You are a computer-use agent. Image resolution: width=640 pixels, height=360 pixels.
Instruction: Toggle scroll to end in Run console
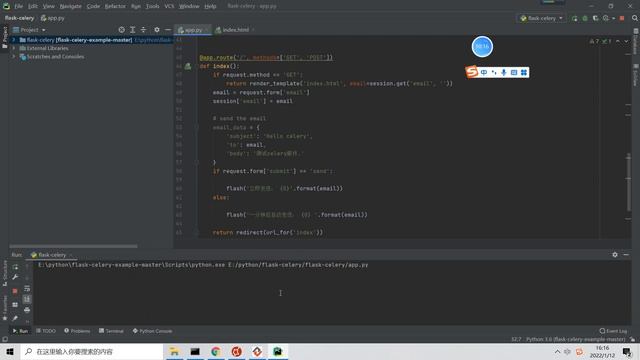[27, 299]
